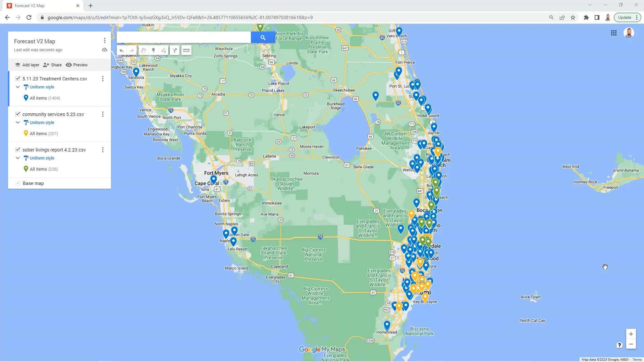The width and height of the screenshot is (644, 362).
Task: Select the hand pan tool
Action: click(x=143, y=51)
